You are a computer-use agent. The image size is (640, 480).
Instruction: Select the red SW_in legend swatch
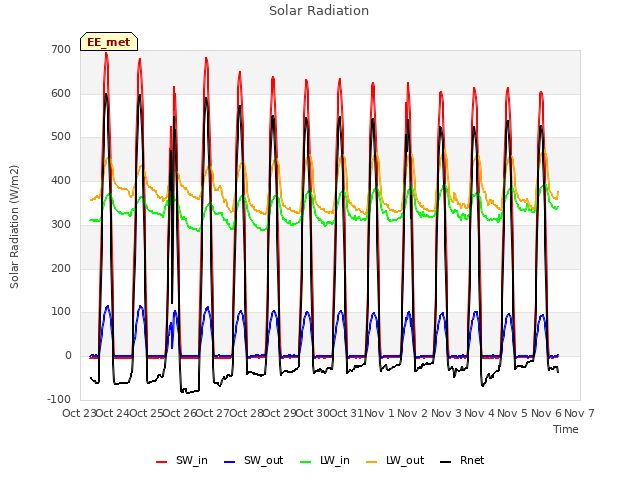pos(162,462)
